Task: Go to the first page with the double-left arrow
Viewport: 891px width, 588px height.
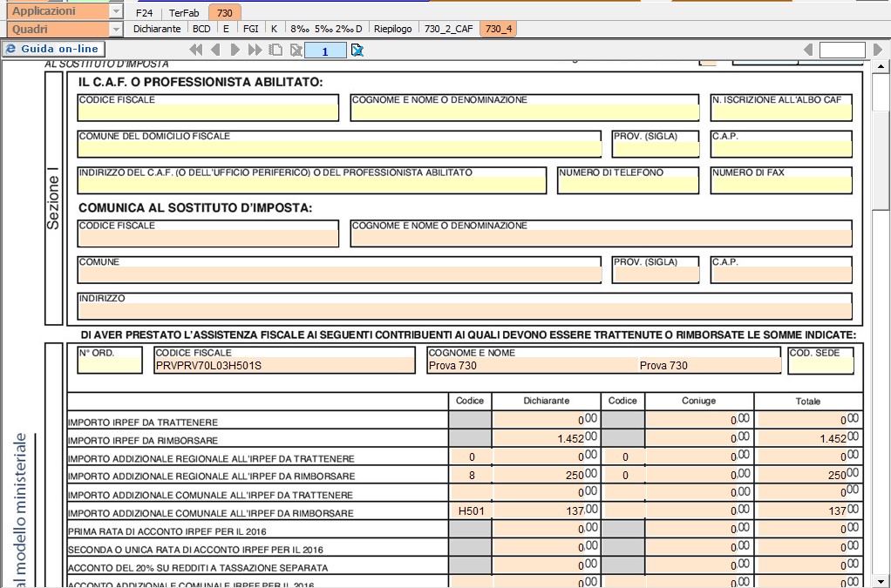Action: [x=195, y=50]
